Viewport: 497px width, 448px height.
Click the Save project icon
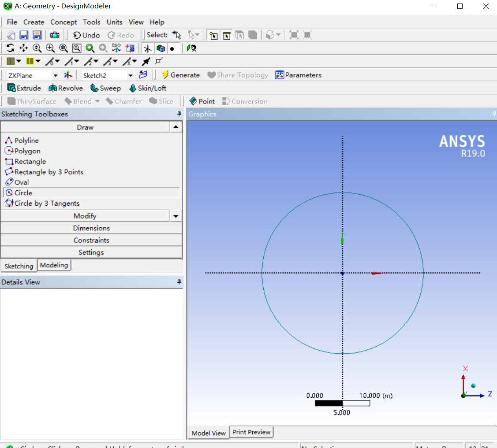click(24, 35)
